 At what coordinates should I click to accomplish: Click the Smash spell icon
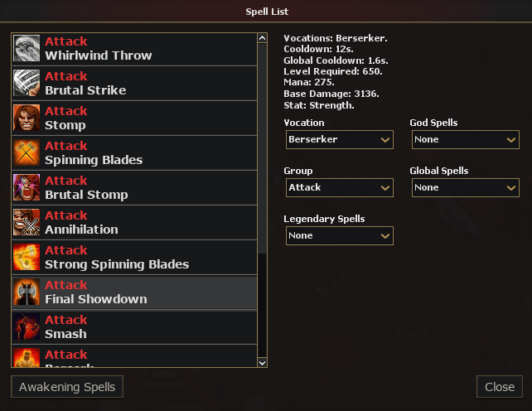click(27, 326)
